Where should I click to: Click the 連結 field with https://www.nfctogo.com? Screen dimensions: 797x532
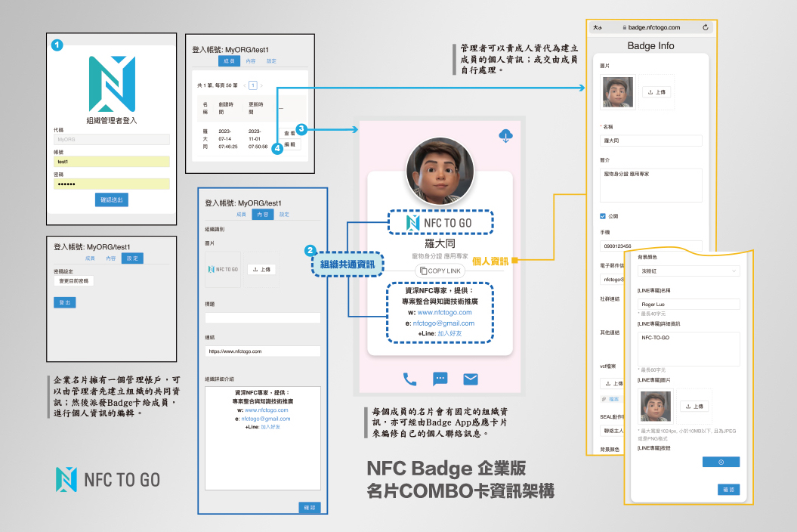click(262, 351)
